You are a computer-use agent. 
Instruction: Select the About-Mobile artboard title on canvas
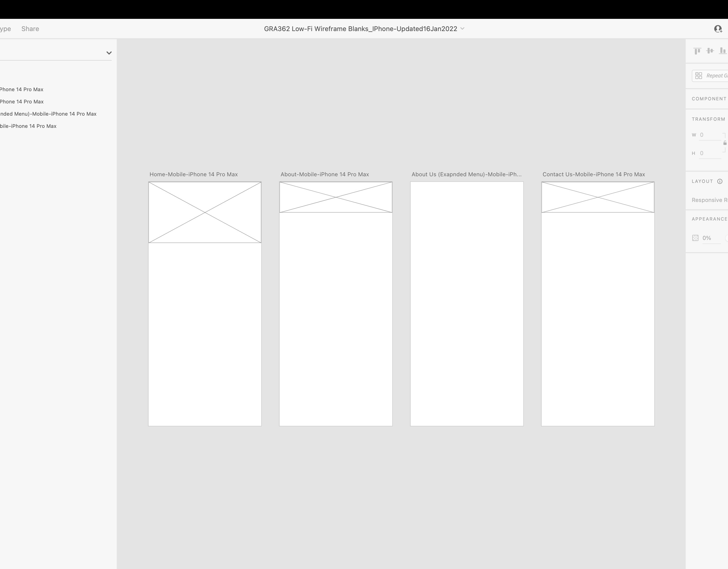pos(324,174)
